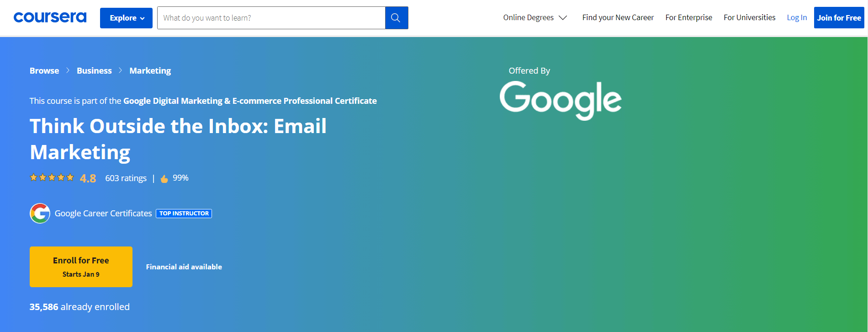
Task: Click the '603 ratings' text
Action: [x=126, y=178]
